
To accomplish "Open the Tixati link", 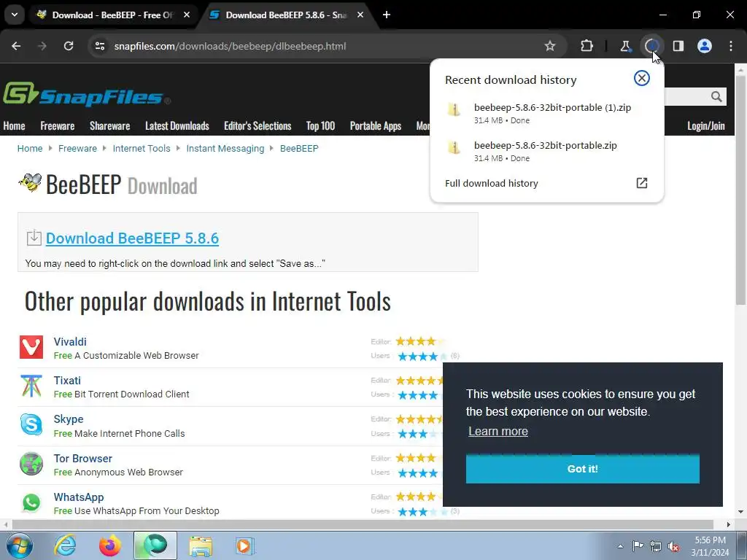I will pyautogui.click(x=67, y=381).
